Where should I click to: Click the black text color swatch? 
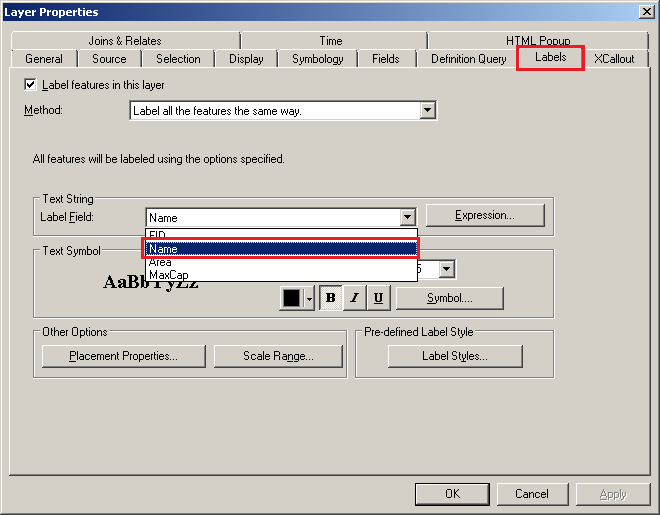tap(291, 298)
